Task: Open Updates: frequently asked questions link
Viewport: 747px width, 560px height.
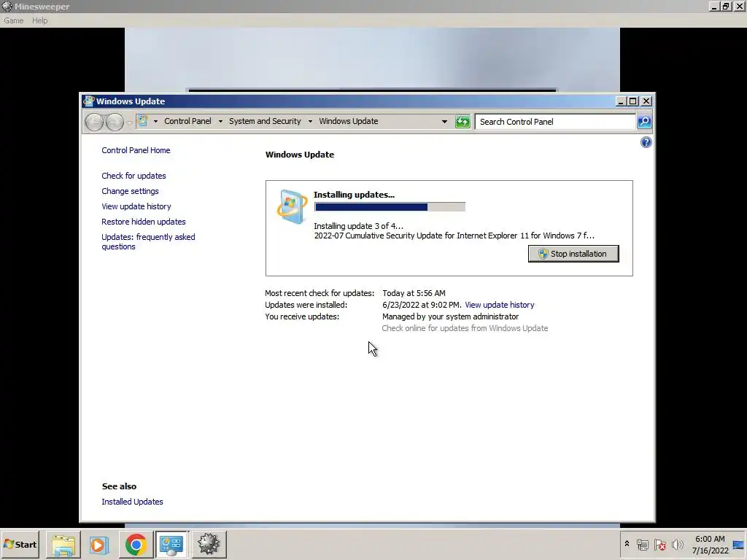Action: (x=148, y=242)
